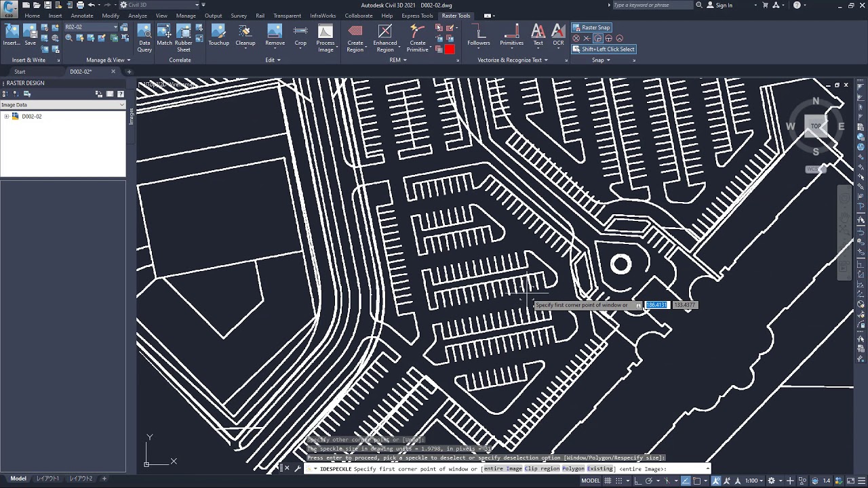Viewport: 868px width, 488px height.
Task: Choose the Existing command option
Action: [x=600, y=469]
